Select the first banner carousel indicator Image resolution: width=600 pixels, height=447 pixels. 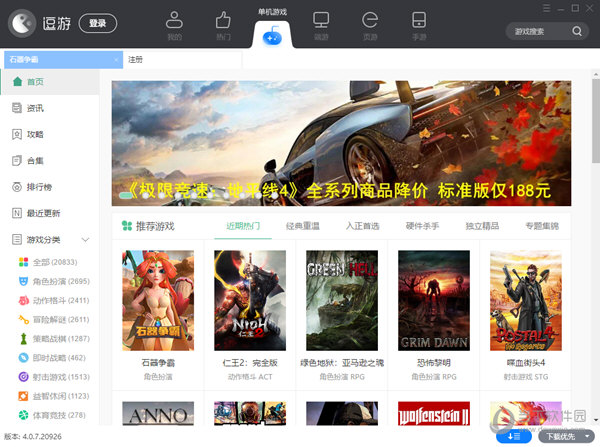(126, 196)
